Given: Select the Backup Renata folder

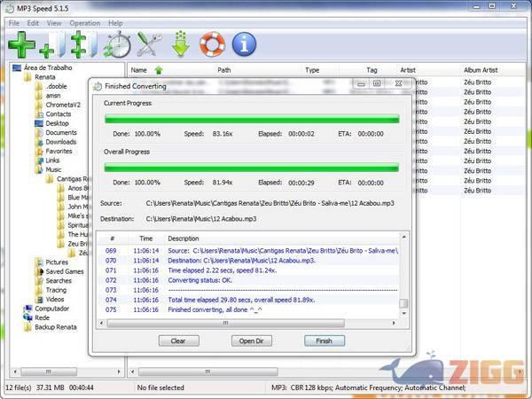Looking at the screenshot, I should click(x=51, y=327).
